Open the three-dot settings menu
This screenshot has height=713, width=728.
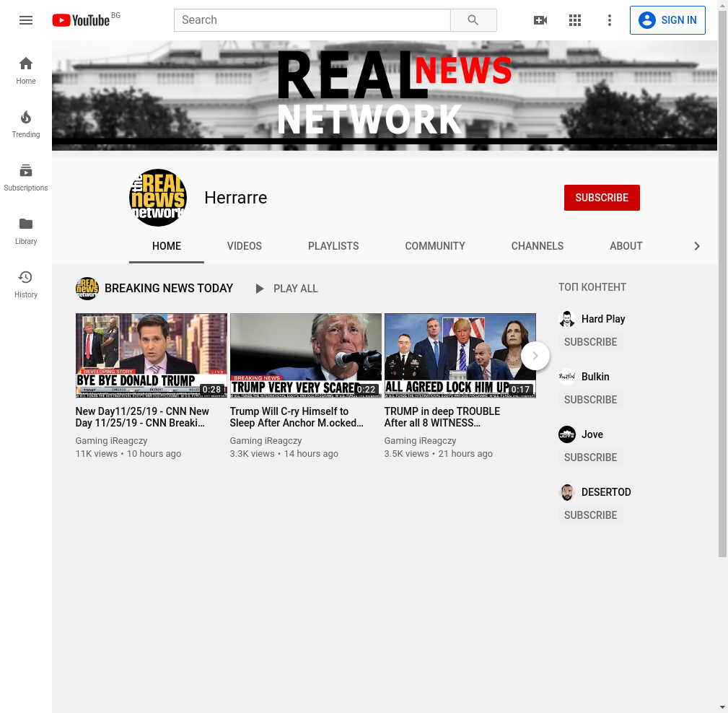[x=609, y=20]
